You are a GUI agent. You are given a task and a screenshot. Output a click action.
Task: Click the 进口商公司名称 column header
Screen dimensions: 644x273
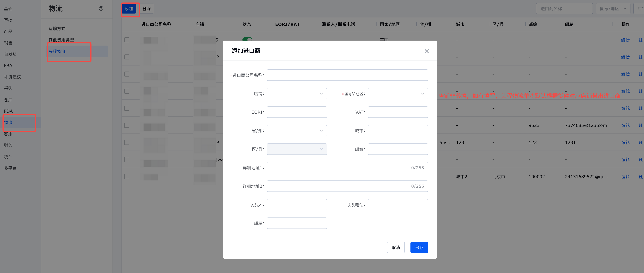[x=156, y=24]
